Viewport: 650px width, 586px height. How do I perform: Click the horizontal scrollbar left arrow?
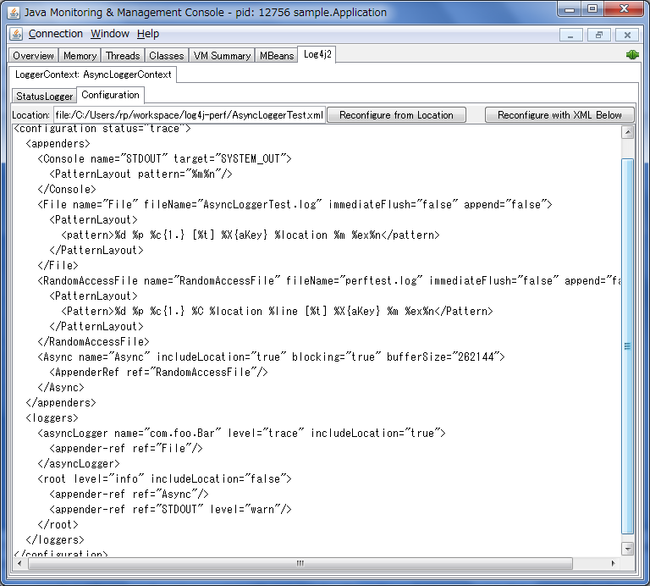tap(19, 563)
